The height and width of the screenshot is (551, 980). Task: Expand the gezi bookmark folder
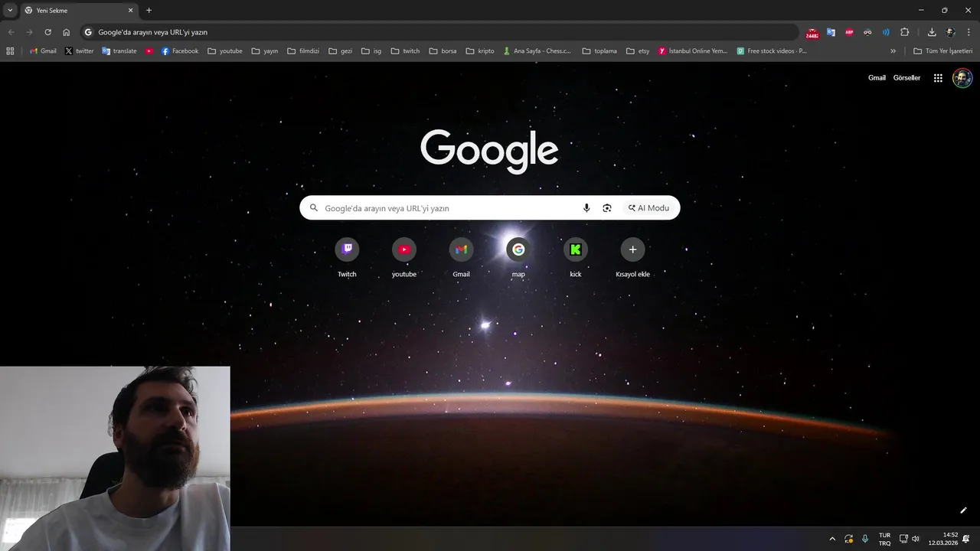pyautogui.click(x=341, y=51)
